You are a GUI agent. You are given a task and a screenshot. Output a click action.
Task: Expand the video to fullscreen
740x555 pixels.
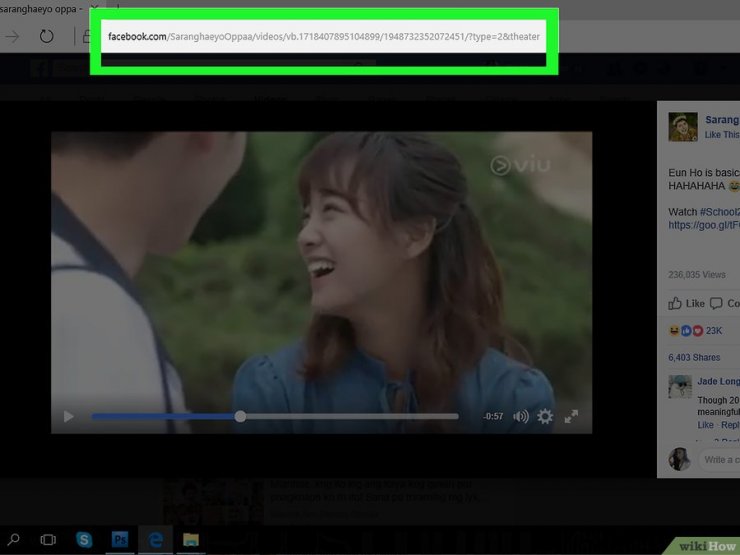pos(571,416)
